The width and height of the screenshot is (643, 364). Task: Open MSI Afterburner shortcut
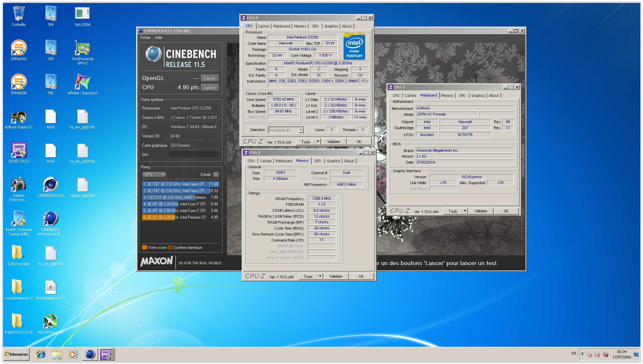point(50,324)
